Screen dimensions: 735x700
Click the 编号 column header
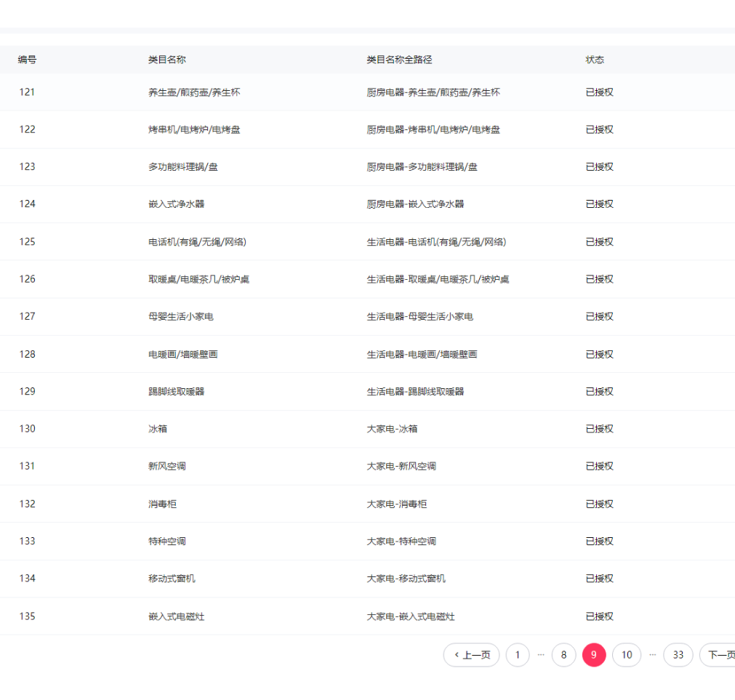click(28, 60)
